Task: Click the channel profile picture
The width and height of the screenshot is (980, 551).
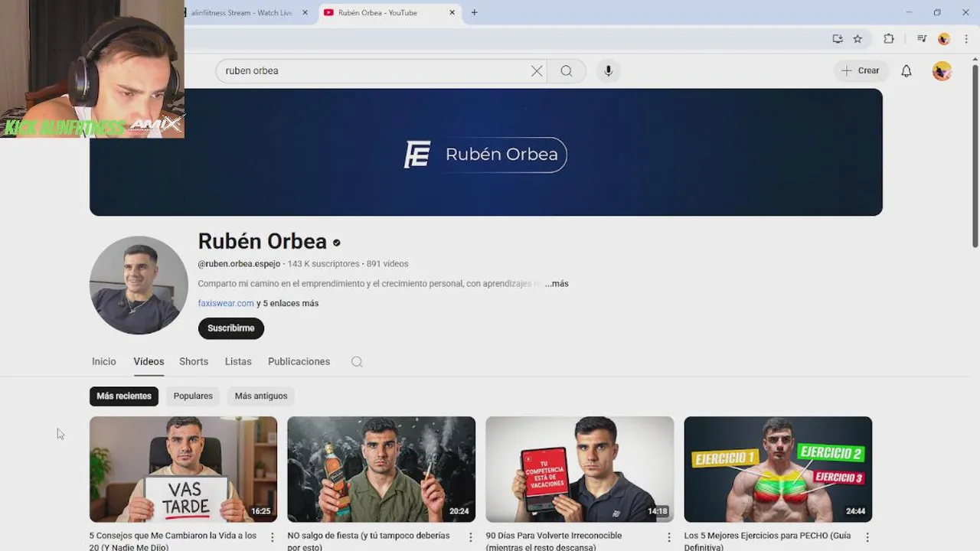Action: (139, 285)
